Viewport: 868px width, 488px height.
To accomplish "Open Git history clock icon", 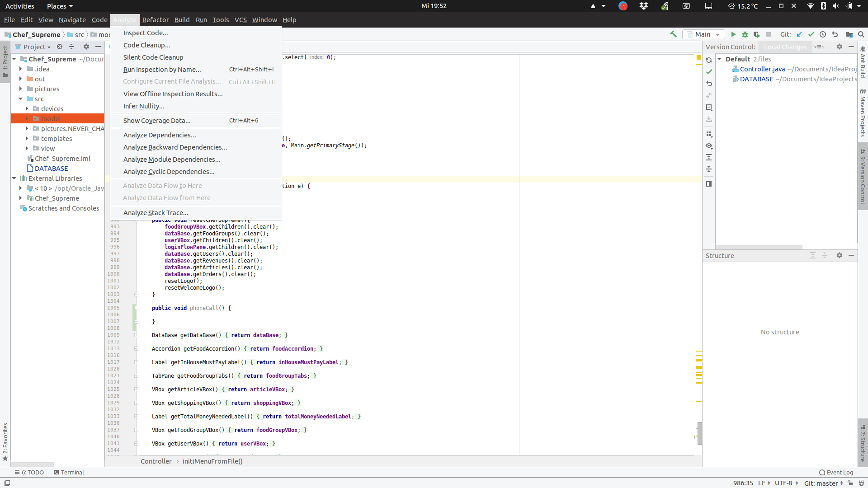I will pyautogui.click(x=823, y=34).
